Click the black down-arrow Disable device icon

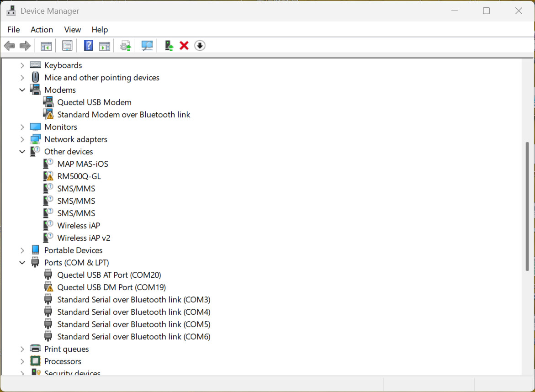click(x=200, y=46)
